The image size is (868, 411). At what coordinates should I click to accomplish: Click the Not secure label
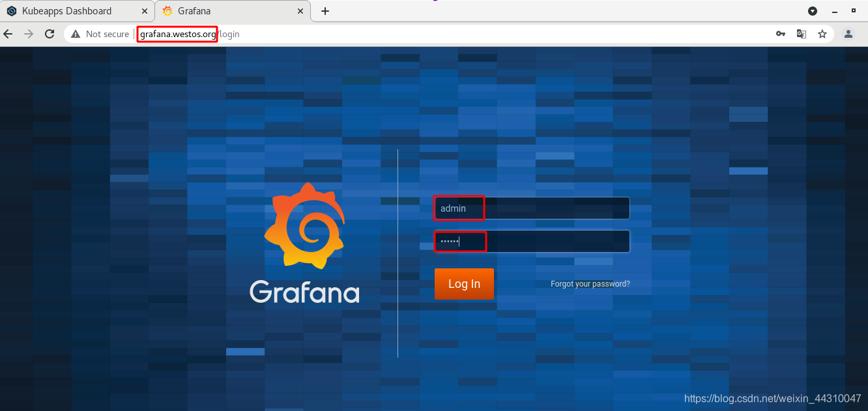(108, 34)
